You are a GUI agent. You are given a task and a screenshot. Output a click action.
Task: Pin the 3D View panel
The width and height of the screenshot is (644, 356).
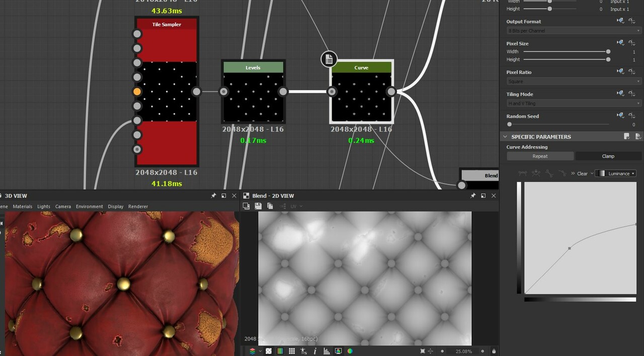[213, 195]
